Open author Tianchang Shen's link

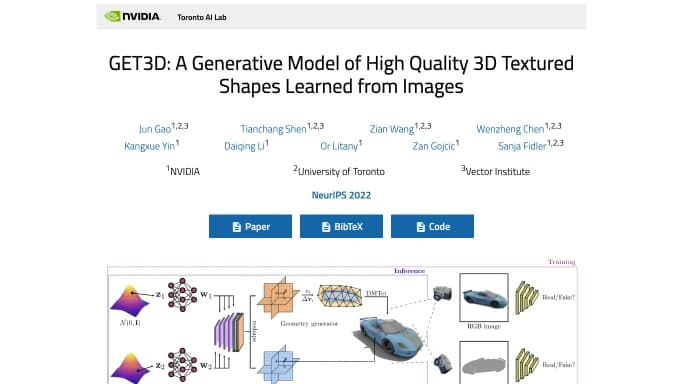(274, 129)
